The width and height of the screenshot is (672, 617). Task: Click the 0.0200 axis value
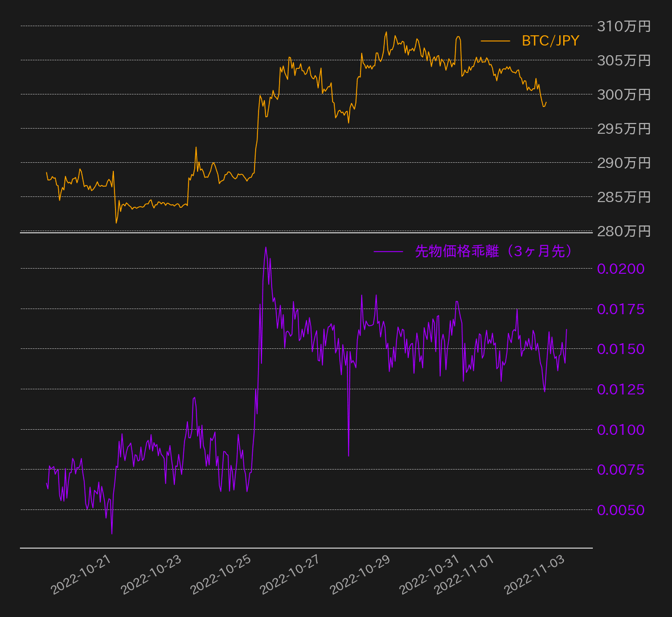click(621, 269)
